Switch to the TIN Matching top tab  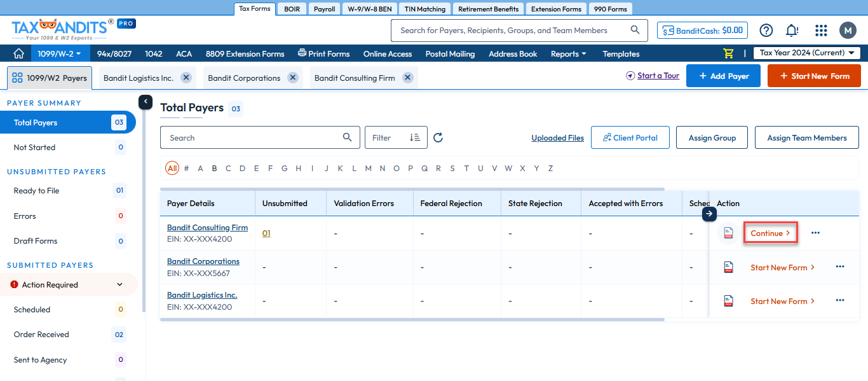pyautogui.click(x=425, y=9)
